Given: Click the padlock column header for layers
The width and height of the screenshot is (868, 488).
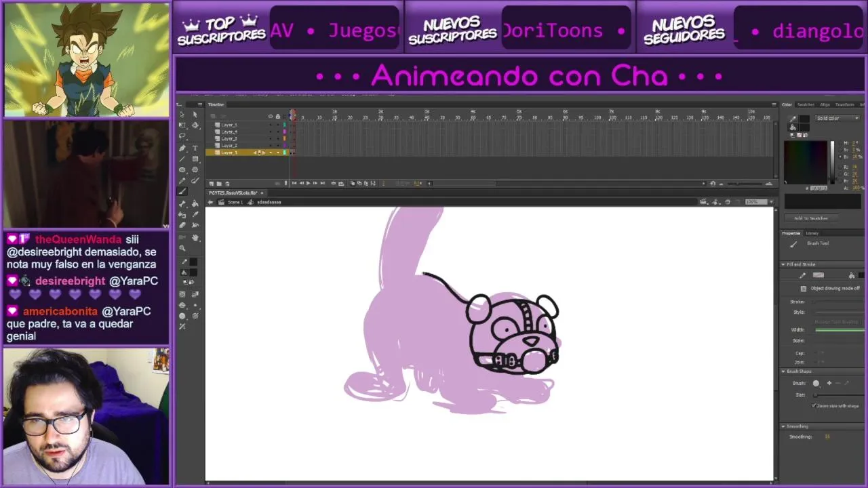Looking at the screenshot, I should (x=278, y=117).
